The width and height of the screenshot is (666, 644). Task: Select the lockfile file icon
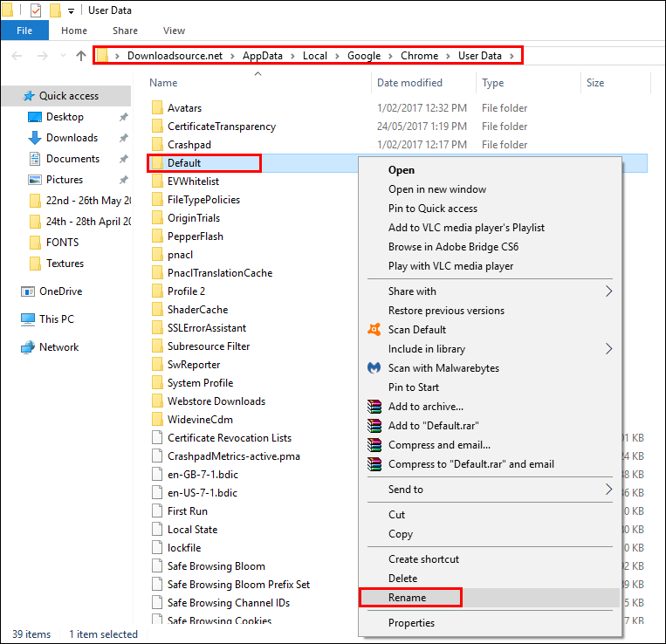point(157,548)
